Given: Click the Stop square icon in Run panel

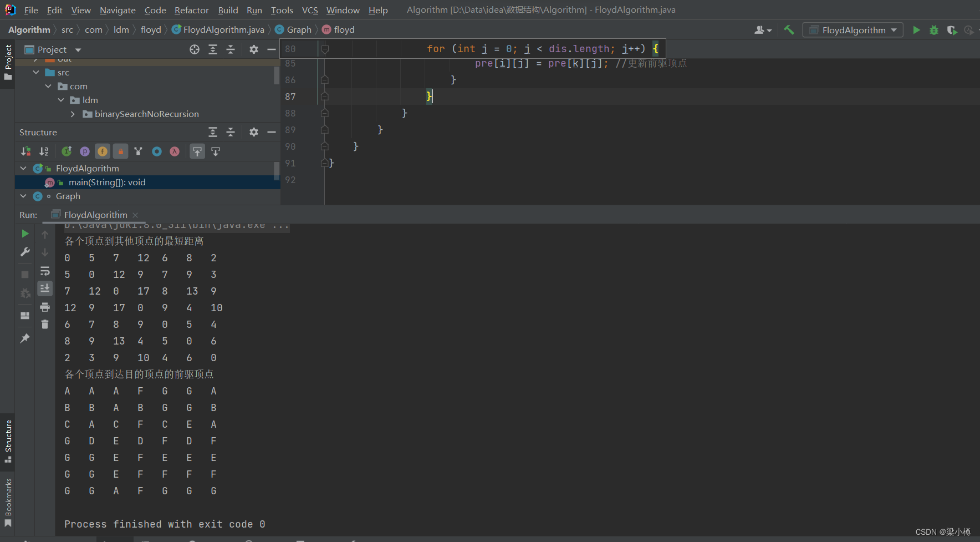Looking at the screenshot, I should pos(25,275).
